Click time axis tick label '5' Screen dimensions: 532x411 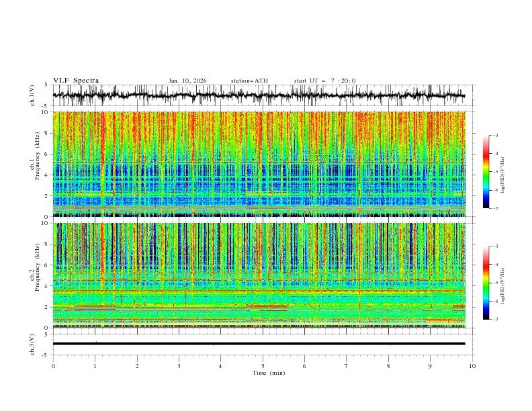(263, 366)
